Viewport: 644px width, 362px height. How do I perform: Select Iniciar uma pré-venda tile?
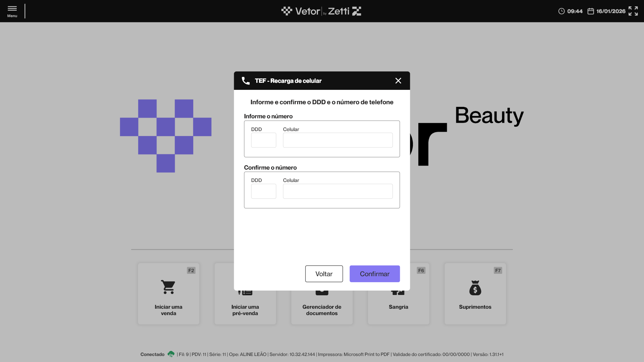pyautogui.click(x=245, y=310)
